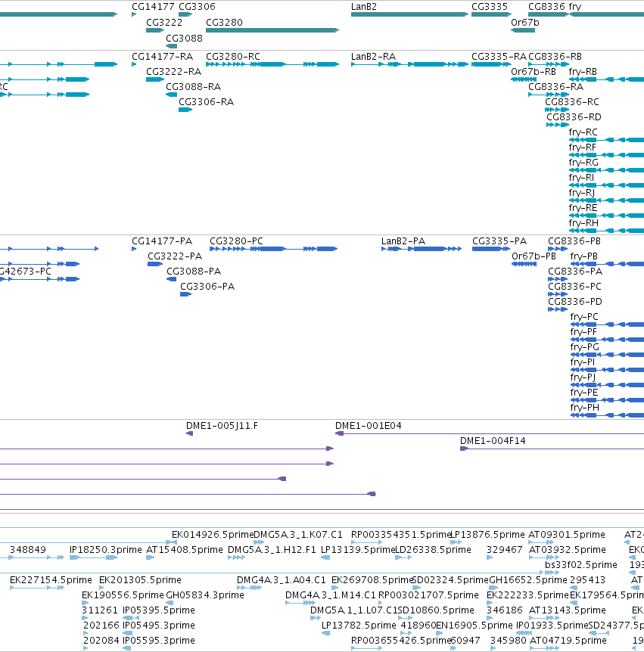Select the fry-RF transcript
Image resolution: width=644 pixels, height=652 pixels.
[606, 155]
